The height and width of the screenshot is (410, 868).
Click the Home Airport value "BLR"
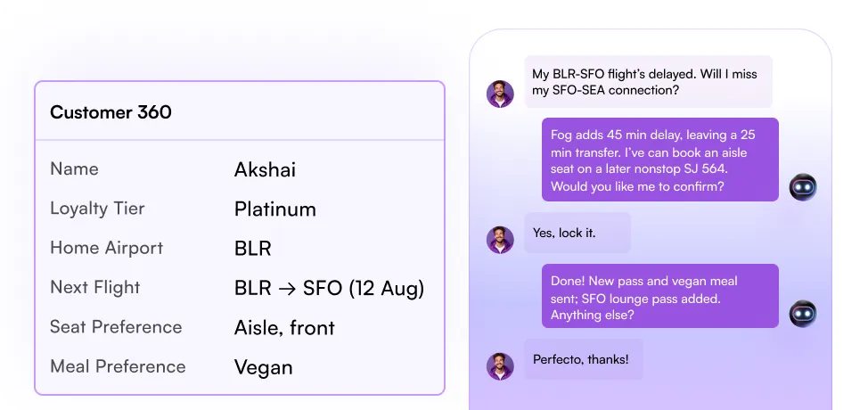(x=252, y=249)
